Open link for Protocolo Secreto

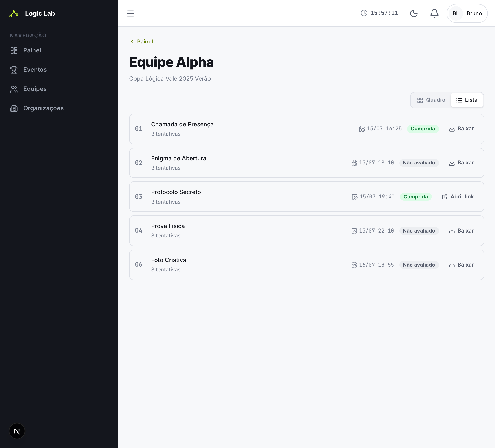coord(458,197)
